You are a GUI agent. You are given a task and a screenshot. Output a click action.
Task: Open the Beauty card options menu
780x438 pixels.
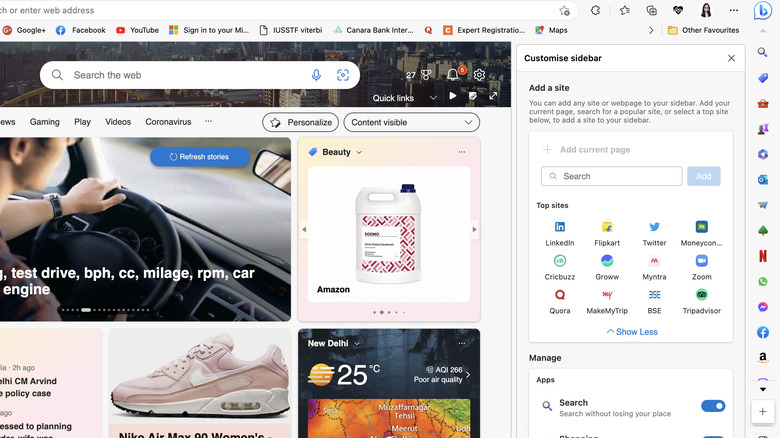pos(462,152)
